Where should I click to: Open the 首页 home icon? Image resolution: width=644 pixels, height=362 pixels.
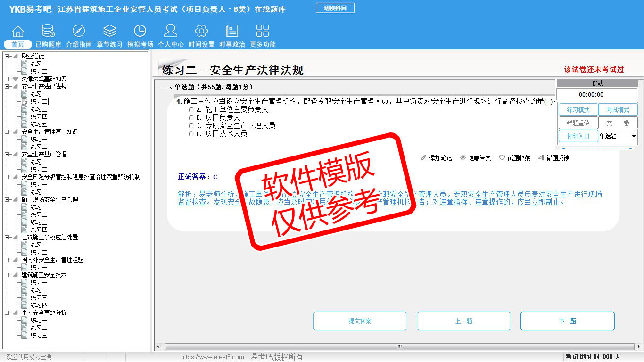[18, 31]
